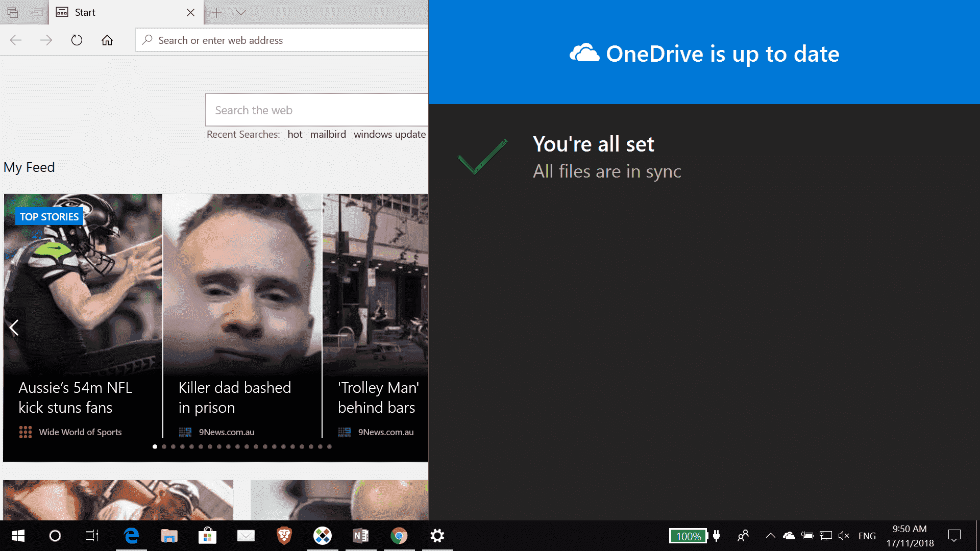This screenshot has height=551, width=980.
Task: Open the Killer dad bashed in prison story
Action: tap(242, 316)
